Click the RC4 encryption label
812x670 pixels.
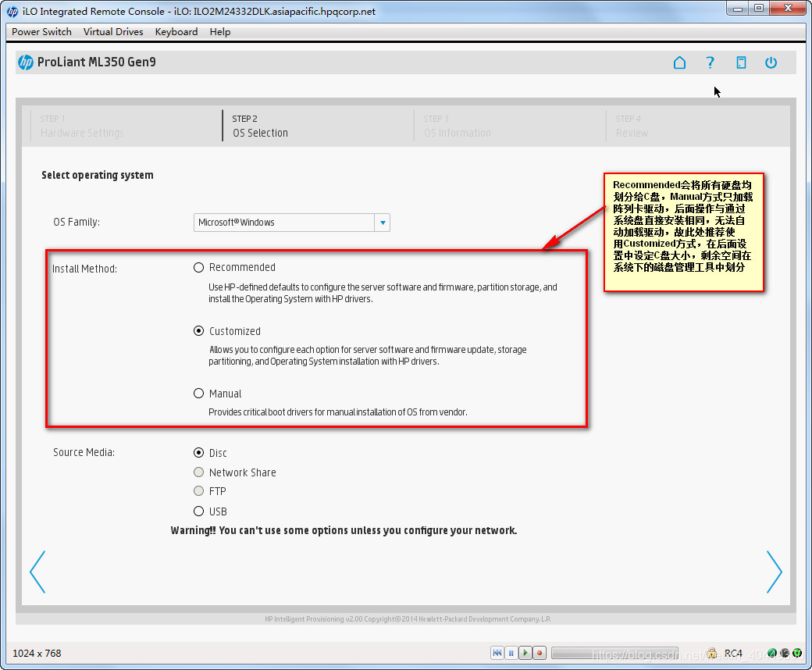(733, 653)
